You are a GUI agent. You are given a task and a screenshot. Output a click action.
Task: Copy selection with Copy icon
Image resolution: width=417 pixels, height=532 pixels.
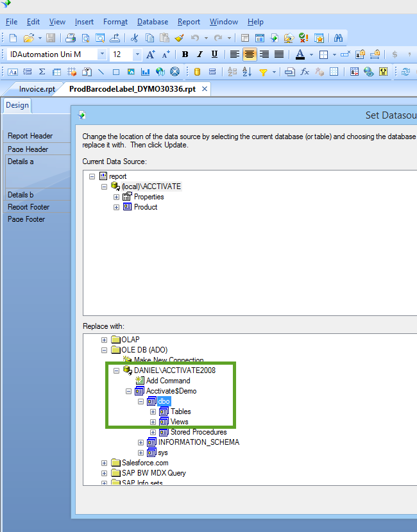click(x=149, y=38)
